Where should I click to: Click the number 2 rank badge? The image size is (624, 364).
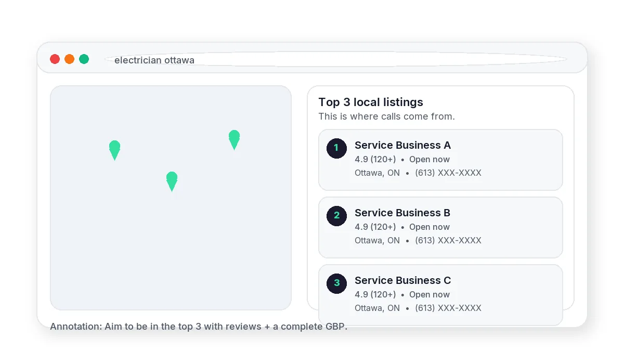[336, 216]
